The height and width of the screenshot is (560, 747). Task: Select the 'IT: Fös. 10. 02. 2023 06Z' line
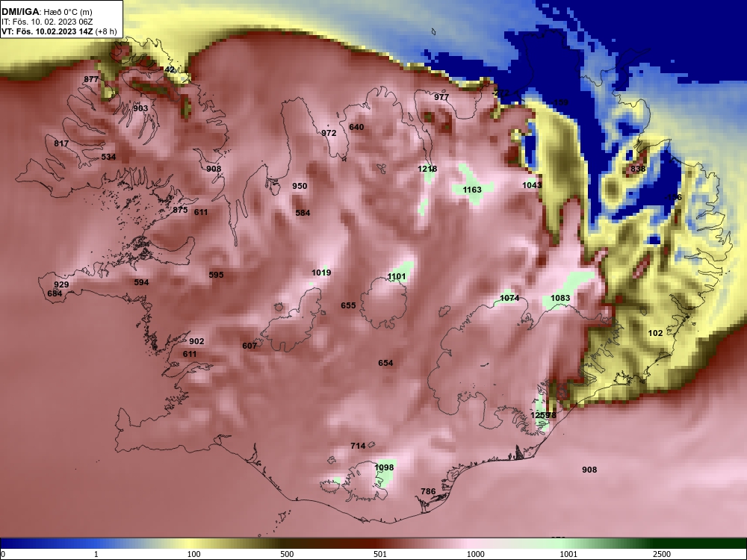(x=46, y=22)
